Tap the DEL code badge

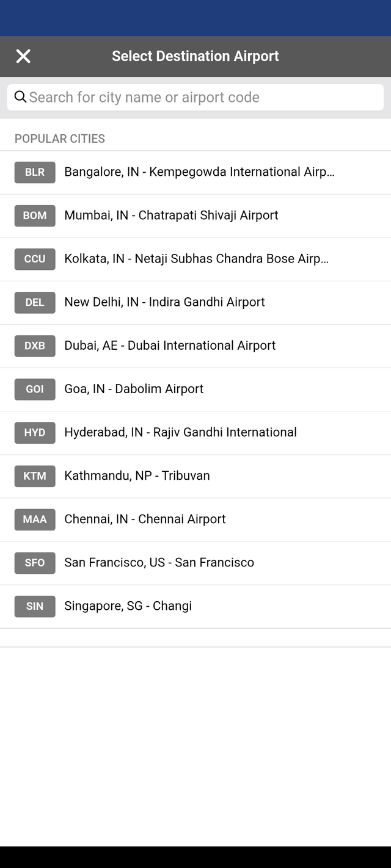click(35, 302)
